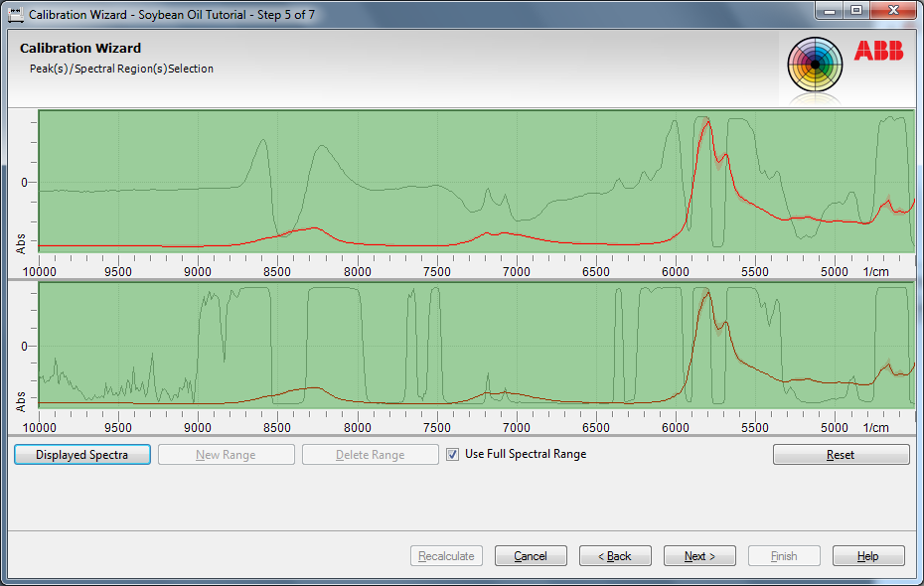Uncheck Use Full Spectral Range checkbox
This screenshot has height=586, width=924.
tap(453, 455)
